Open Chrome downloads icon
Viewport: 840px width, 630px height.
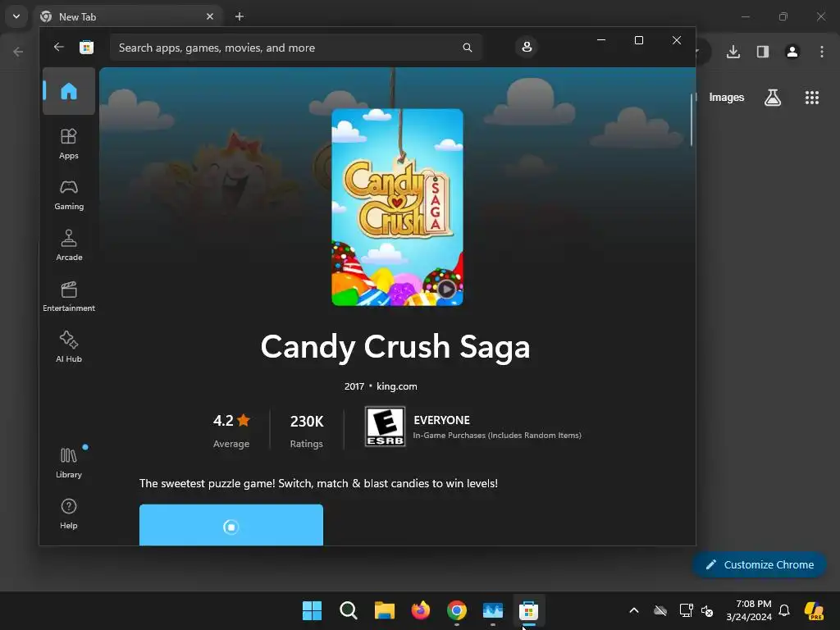[x=733, y=52]
